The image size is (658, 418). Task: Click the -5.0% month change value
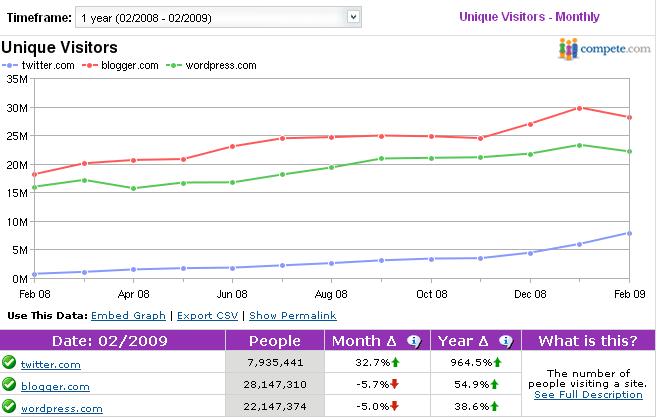click(x=373, y=406)
